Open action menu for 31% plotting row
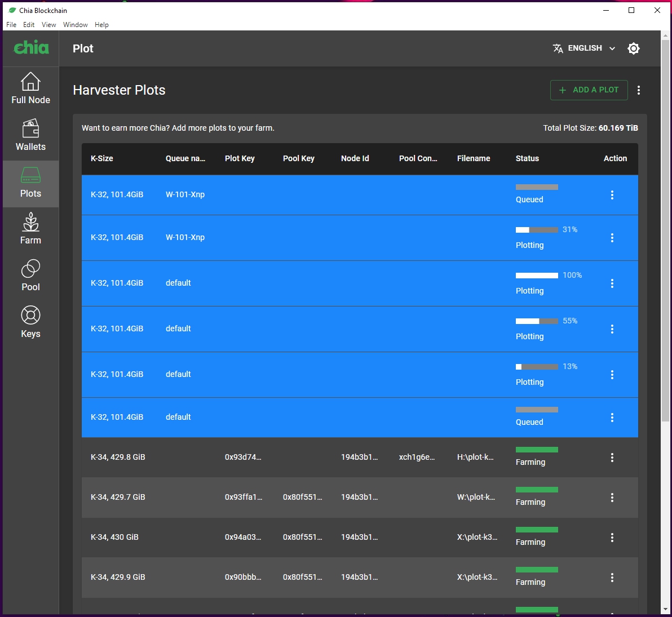 (x=612, y=238)
